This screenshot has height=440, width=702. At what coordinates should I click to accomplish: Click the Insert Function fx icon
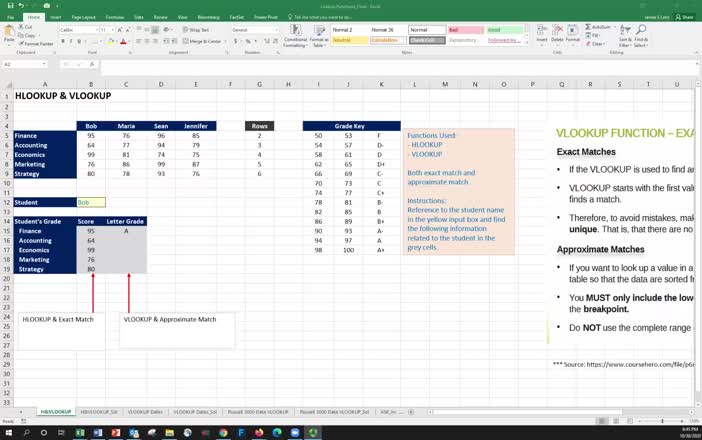coord(92,64)
